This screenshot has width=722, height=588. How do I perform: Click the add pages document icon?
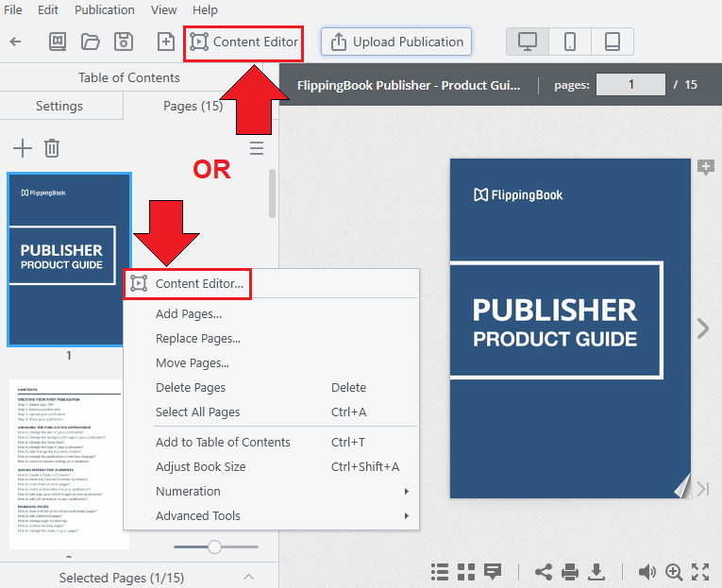tap(166, 42)
